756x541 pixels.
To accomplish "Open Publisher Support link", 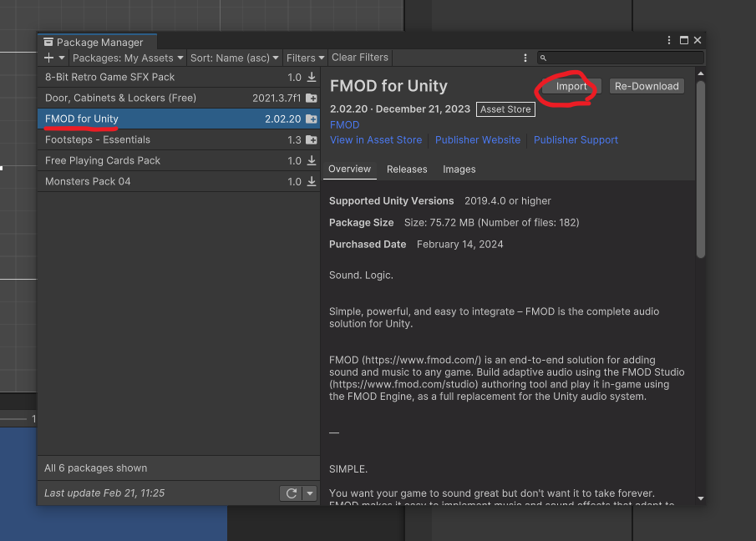I will pyautogui.click(x=576, y=139).
